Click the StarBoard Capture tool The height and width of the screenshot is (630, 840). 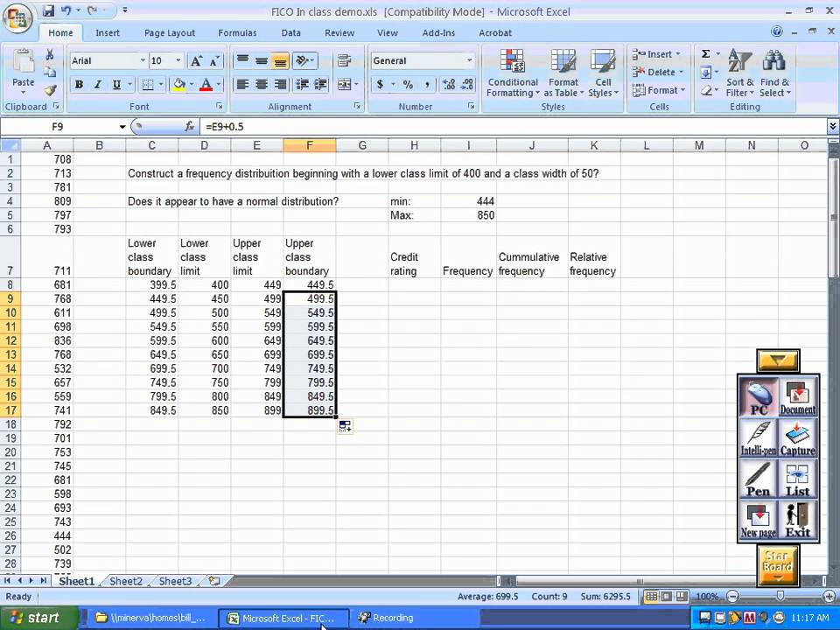tap(798, 437)
